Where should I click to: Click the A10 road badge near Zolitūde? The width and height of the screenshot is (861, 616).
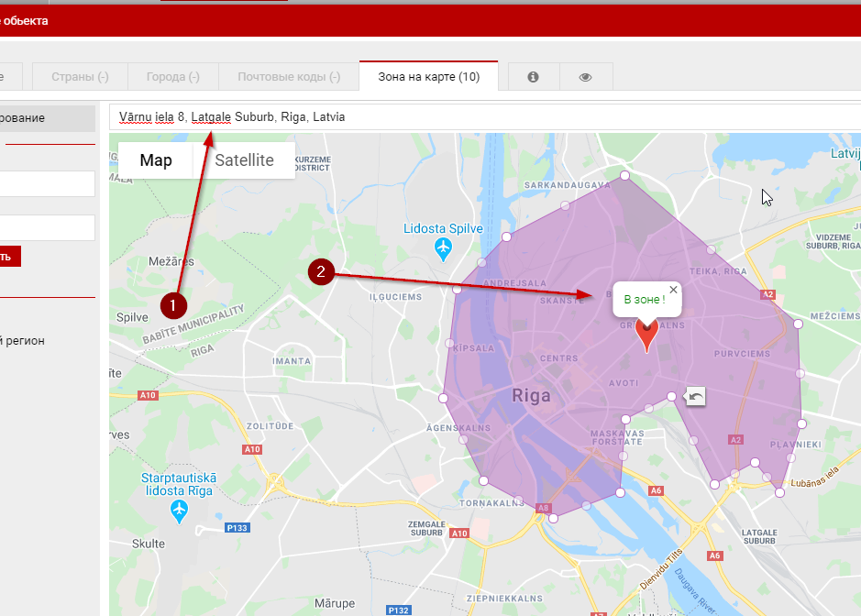coord(252,449)
